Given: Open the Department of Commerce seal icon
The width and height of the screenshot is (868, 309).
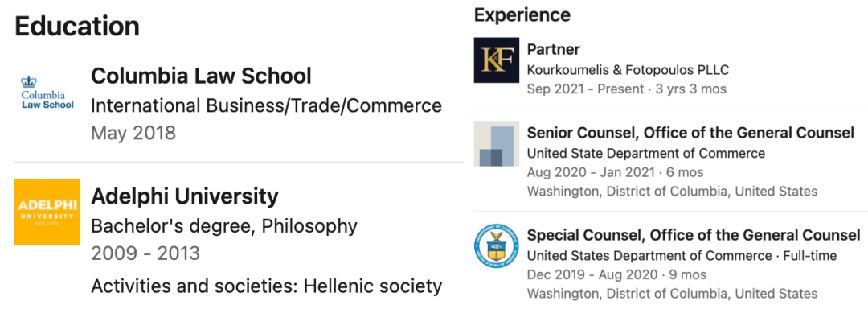Looking at the screenshot, I should tap(497, 246).
